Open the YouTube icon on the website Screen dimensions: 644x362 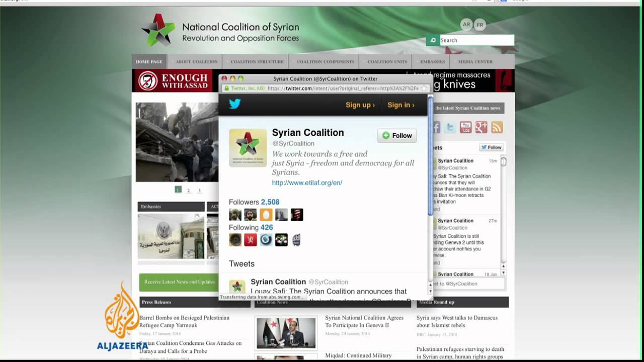466,127
